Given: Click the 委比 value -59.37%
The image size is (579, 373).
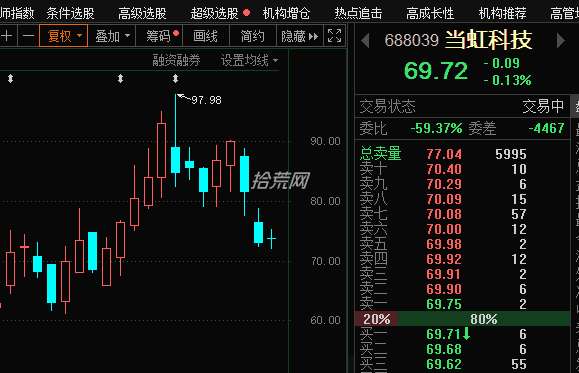Looking at the screenshot, I should point(436,129).
